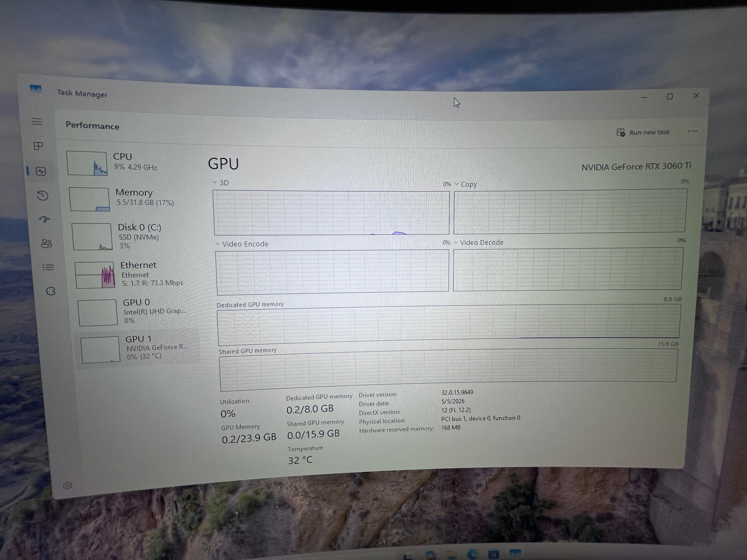Open the App history icon

pos(43,196)
